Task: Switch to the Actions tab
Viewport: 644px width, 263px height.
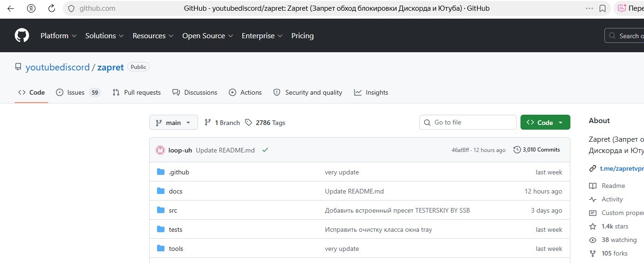Action: (x=245, y=92)
